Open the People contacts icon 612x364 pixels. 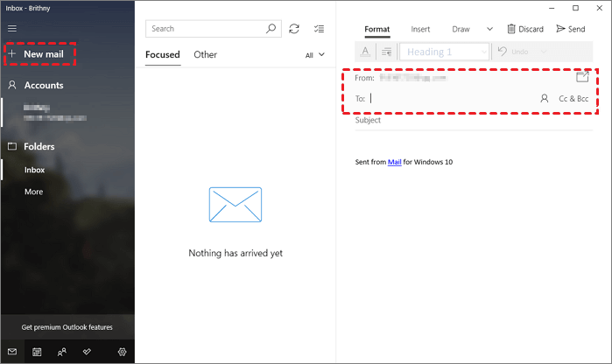click(61, 352)
